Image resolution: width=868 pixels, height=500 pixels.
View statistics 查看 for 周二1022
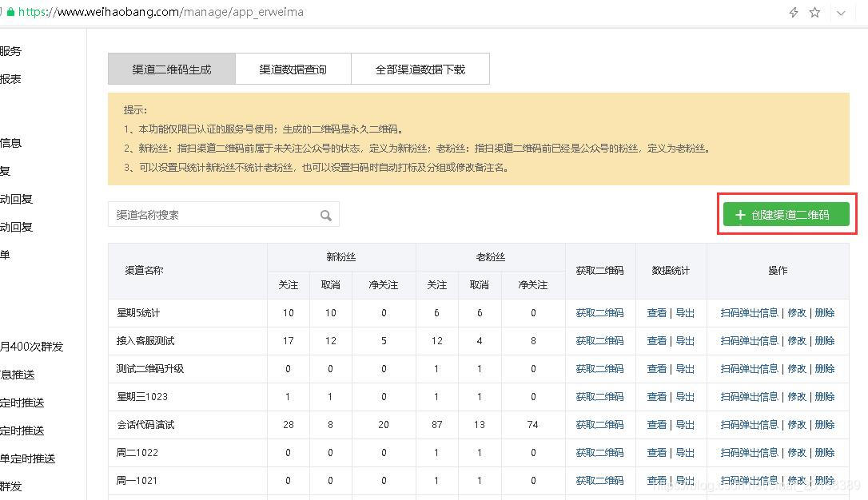pos(656,452)
